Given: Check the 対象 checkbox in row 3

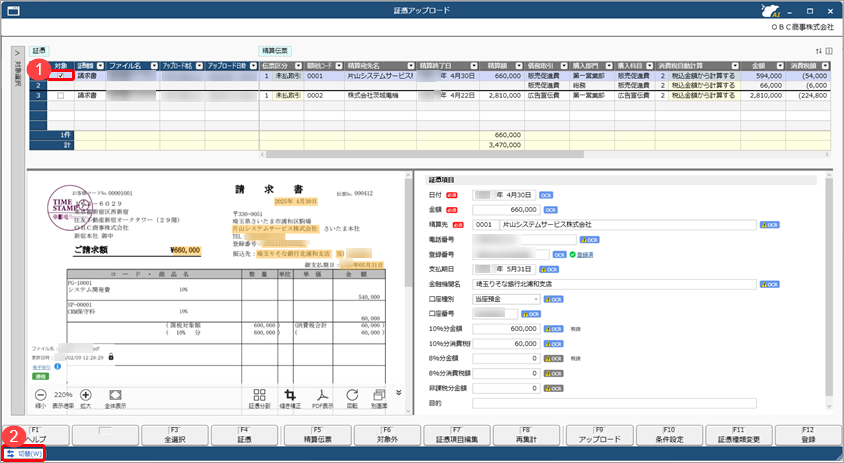Looking at the screenshot, I should [x=62, y=96].
